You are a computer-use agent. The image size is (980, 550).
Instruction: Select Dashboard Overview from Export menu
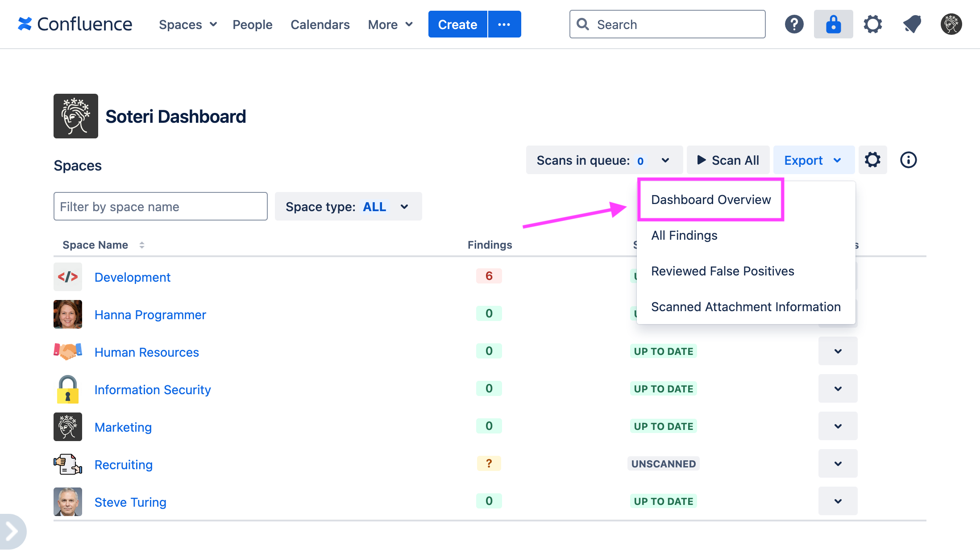(x=710, y=200)
